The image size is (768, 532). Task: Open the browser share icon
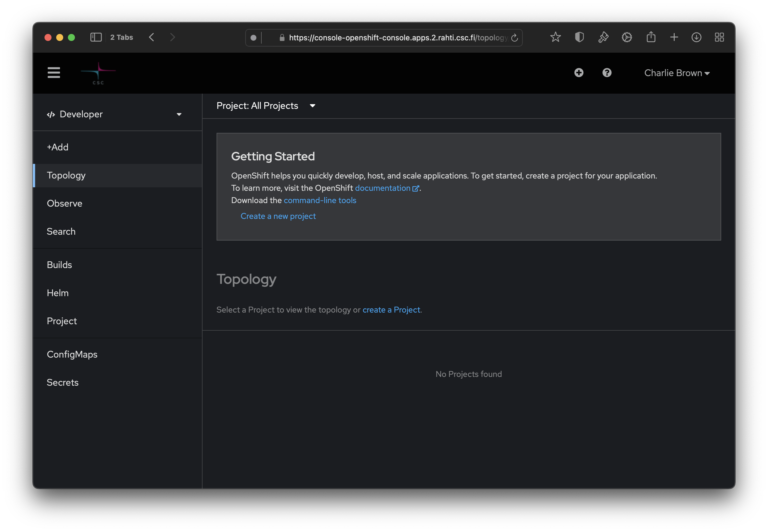(x=651, y=37)
